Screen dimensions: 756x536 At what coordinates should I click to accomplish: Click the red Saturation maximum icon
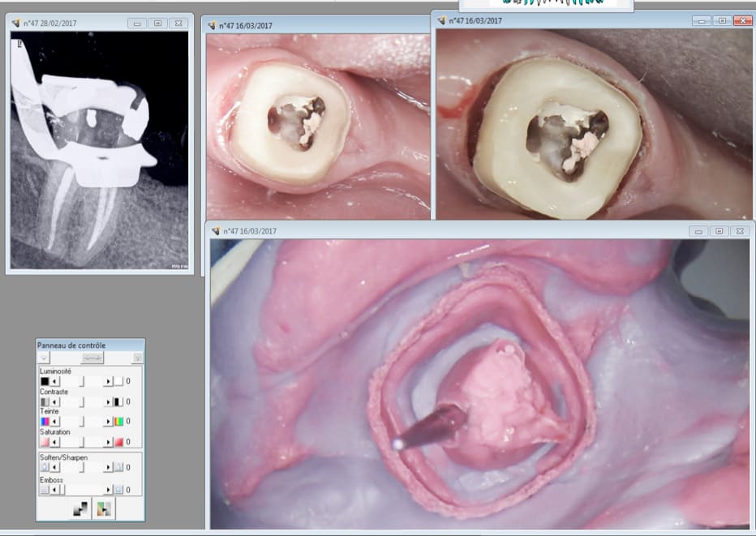tap(118, 442)
